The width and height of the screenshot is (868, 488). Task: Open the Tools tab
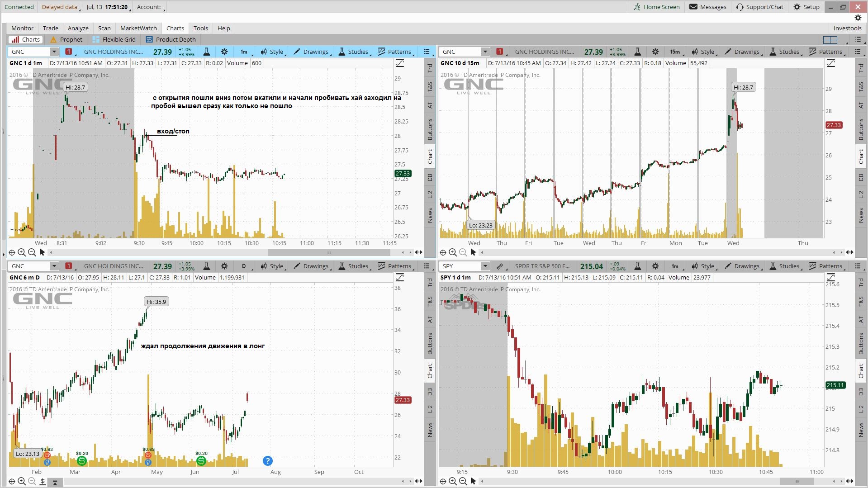(201, 28)
